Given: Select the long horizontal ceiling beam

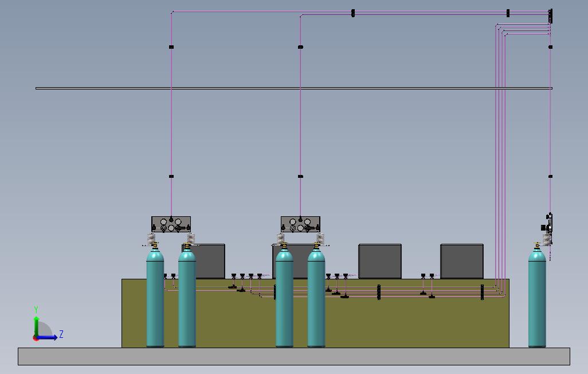Looking at the screenshot, I should pyautogui.click(x=294, y=88).
